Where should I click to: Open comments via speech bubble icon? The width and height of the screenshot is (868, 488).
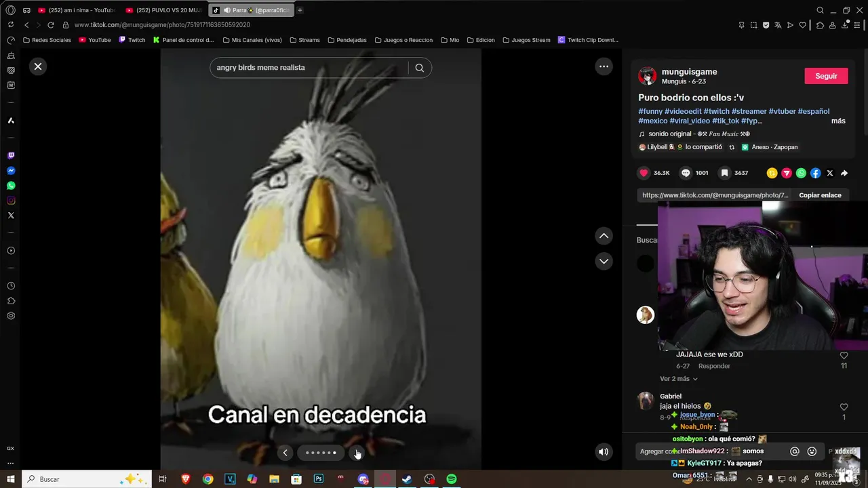686,173
